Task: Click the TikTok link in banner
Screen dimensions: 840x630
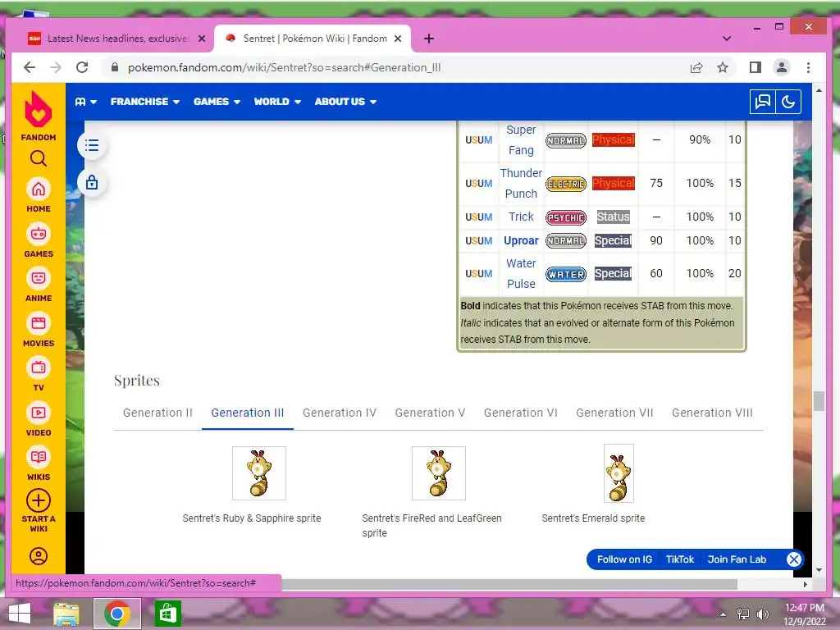Action: (x=680, y=559)
